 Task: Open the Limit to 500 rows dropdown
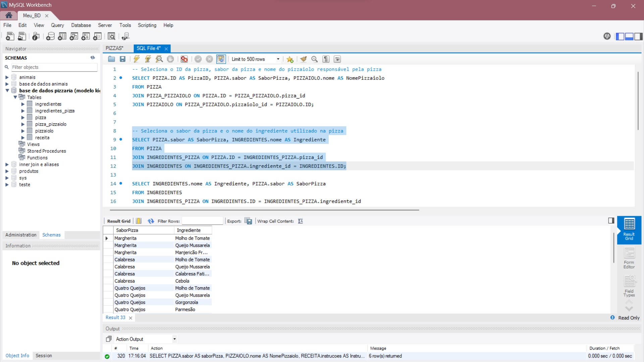(278, 59)
